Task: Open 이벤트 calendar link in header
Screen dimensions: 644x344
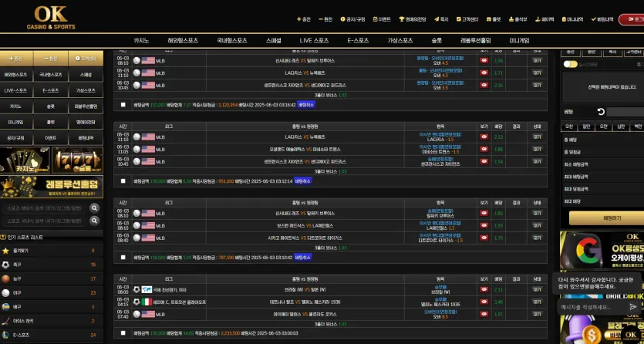Action: pyautogui.click(x=382, y=19)
